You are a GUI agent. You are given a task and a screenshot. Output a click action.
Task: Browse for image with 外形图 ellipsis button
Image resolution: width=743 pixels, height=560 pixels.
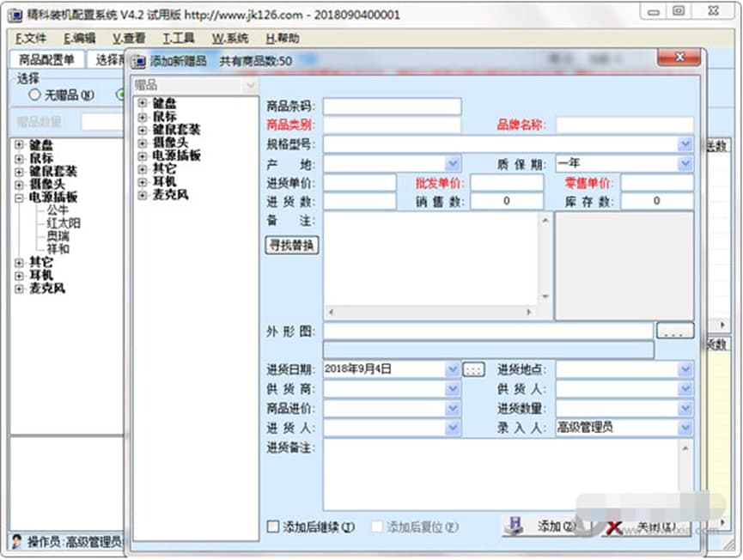click(675, 331)
